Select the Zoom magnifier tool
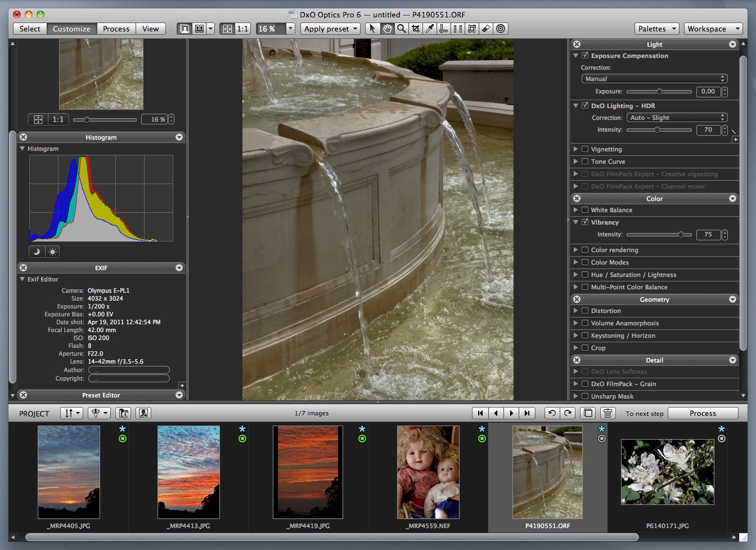 coord(401,29)
